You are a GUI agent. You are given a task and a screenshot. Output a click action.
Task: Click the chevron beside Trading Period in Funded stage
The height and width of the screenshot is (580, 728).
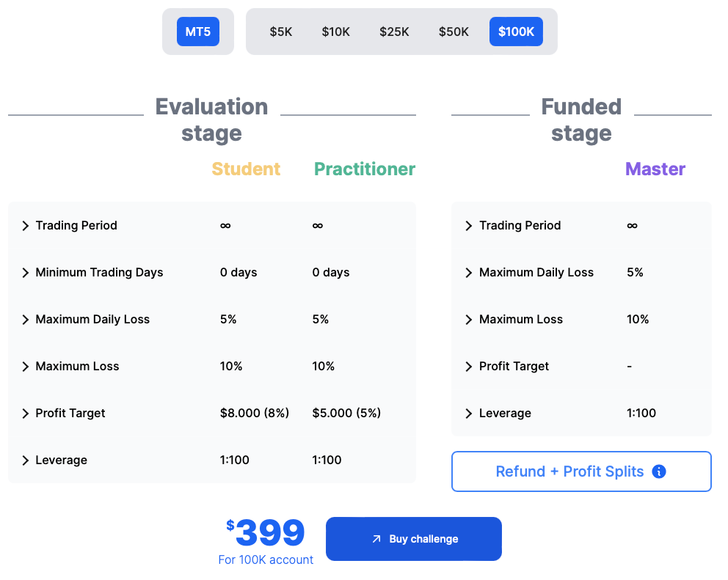coord(469,226)
